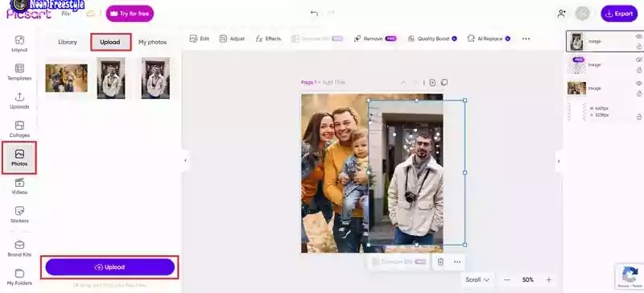Click the 50% zoom level value

click(x=528, y=280)
